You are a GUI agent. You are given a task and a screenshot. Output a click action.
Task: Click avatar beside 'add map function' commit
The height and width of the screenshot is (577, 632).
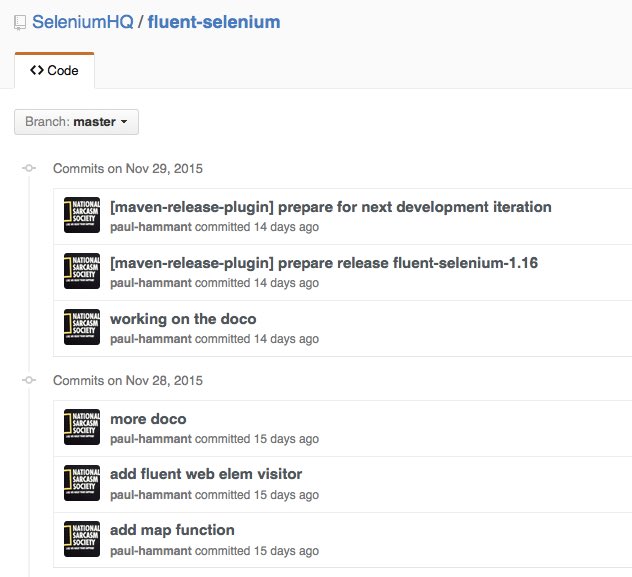(82, 539)
